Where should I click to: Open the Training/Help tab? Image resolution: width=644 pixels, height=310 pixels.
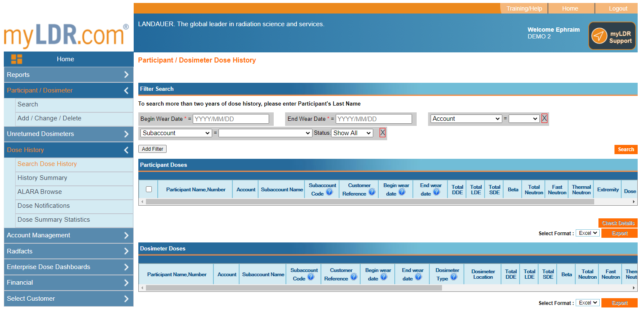pyautogui.click(x=524, y=8)
